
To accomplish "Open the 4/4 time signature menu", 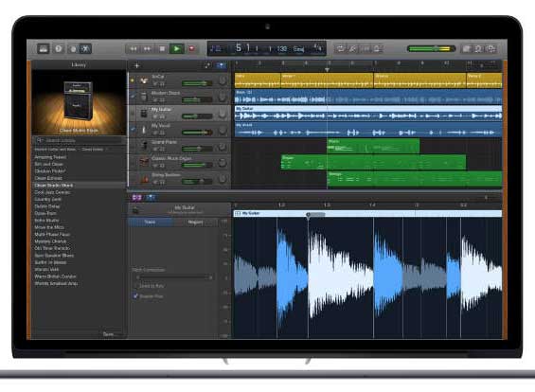I will pos(317,48).
